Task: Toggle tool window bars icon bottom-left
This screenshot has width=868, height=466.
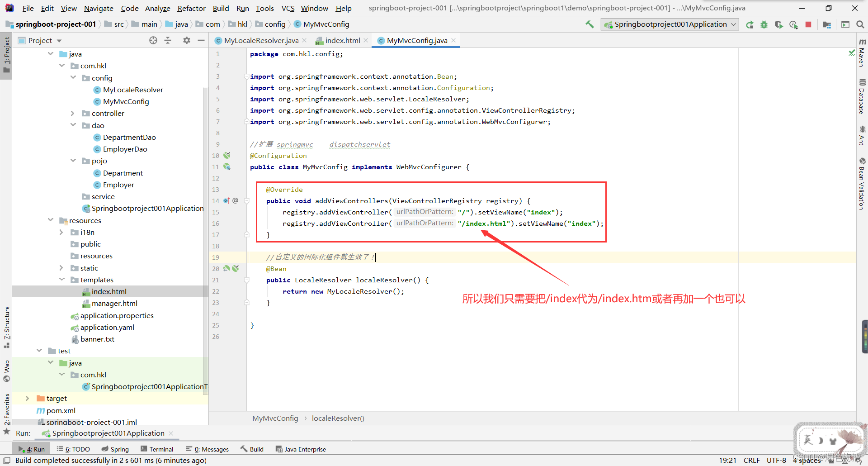Action: (7, 460)
